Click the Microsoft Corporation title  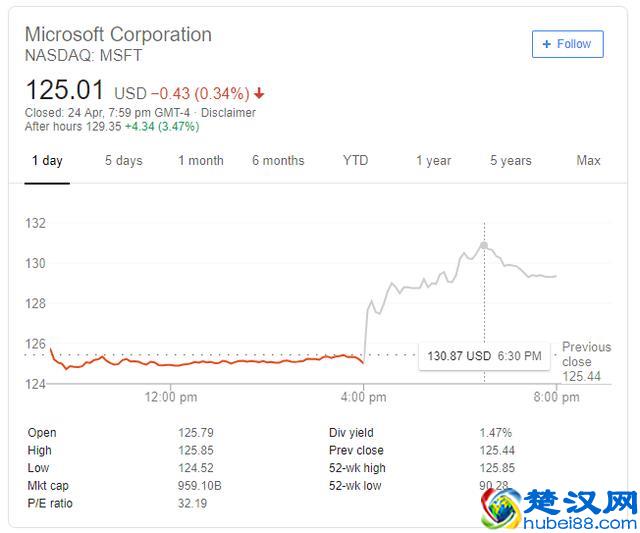pyautogui.click(x=118, y=35)
